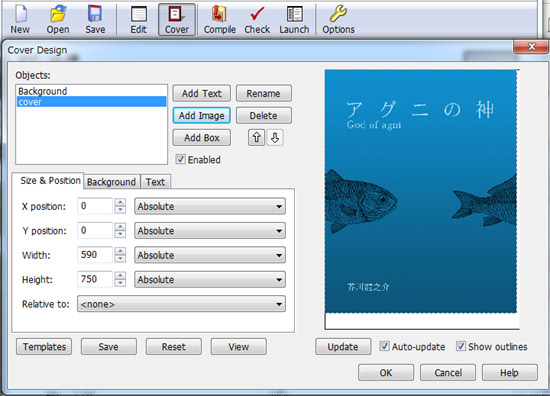Decrease Width with stepper down arrow

tap(120, 259)
